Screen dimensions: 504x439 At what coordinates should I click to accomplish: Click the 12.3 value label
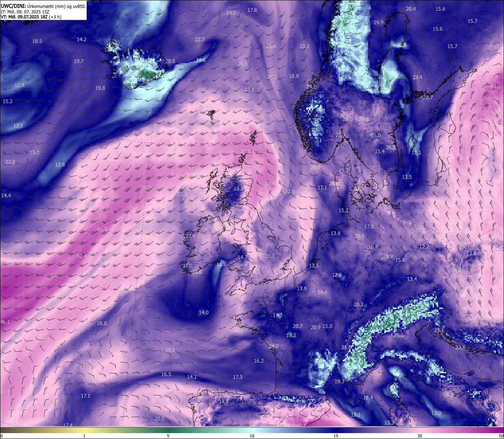pyautogui.click(x=18, y=126)
